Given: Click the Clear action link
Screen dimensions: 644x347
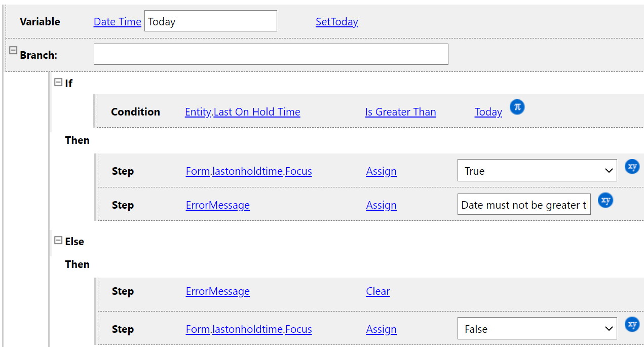Looking at the screenshot, I should pos(378,291).
